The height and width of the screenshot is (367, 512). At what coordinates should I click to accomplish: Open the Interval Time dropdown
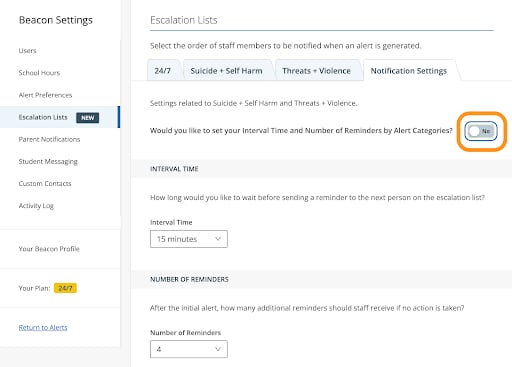[189, 239]
